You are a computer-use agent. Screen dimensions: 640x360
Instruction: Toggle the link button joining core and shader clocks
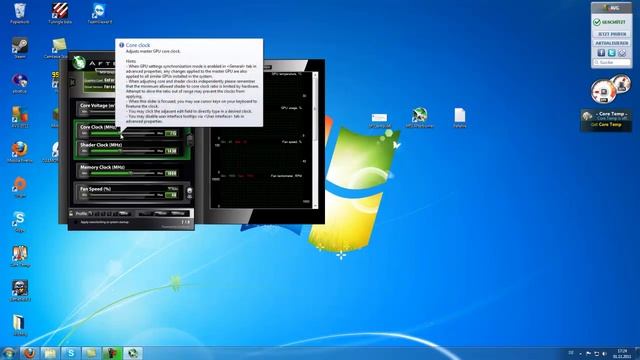click(190, 140)
